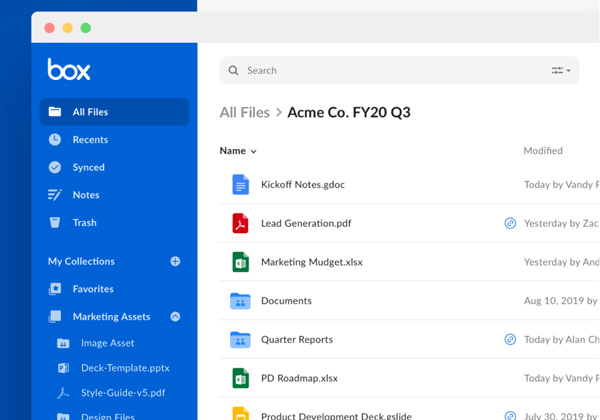Click the search magnifier icon

click(x=233, y=70)
